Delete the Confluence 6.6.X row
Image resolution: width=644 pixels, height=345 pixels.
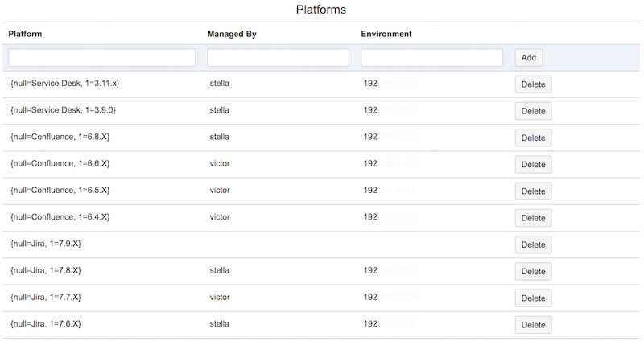pyautogui.click(x=533, y=164)
